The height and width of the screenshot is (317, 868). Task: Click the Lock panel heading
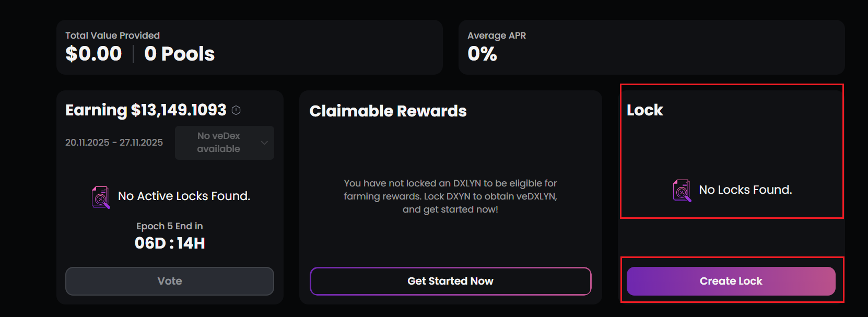[644, 110]
